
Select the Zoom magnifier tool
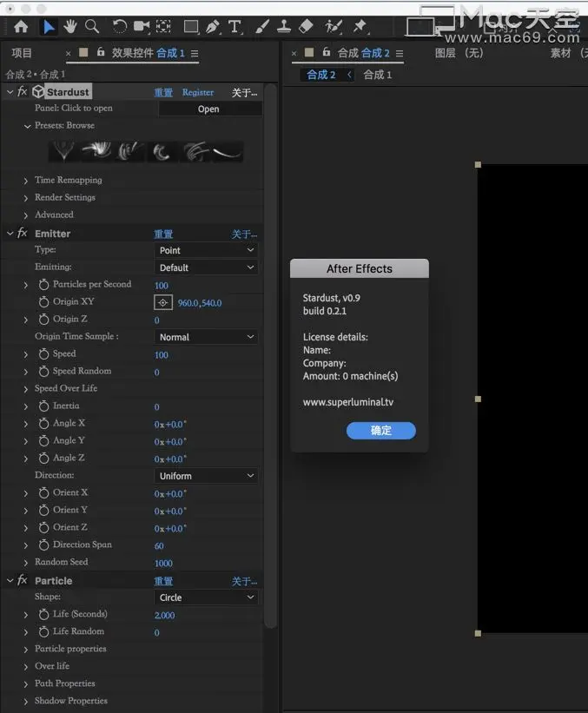92,27
